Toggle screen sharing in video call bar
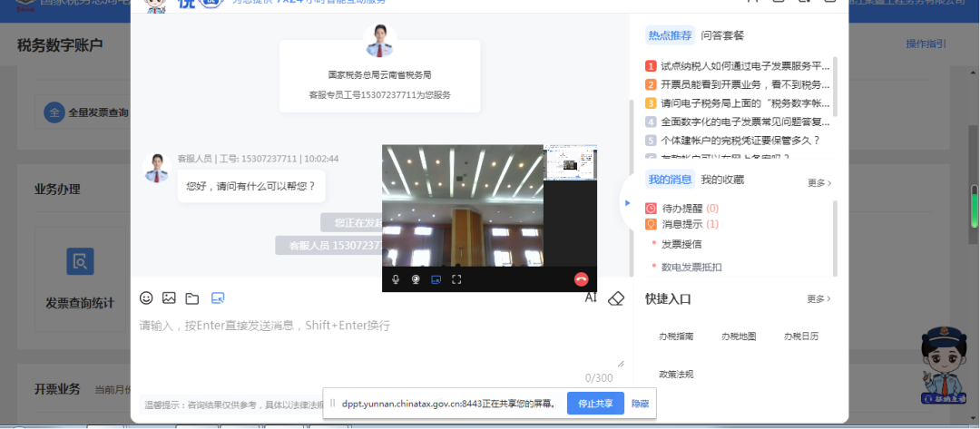 tap(436, 279)
